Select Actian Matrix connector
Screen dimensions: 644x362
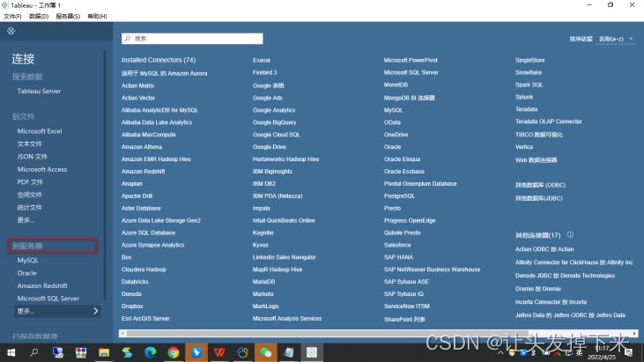click(138, 85)
